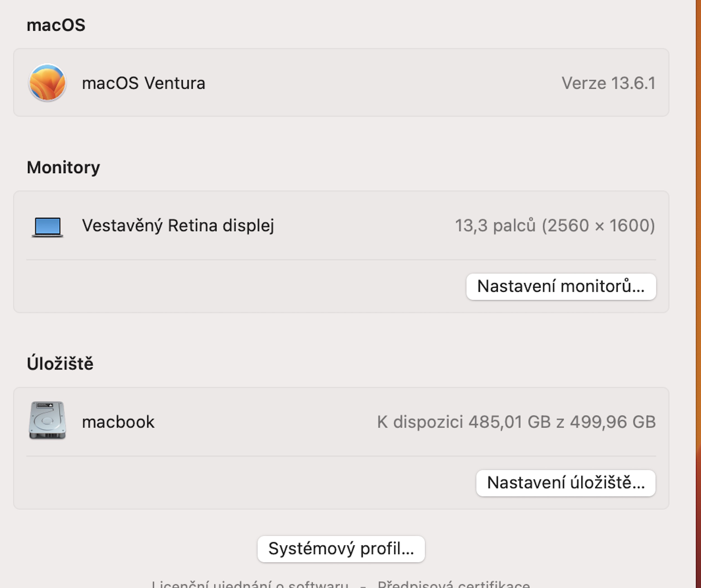701x588 pixels.
Task: Select the Vestavěný Retina displej label
Action: 178,225
